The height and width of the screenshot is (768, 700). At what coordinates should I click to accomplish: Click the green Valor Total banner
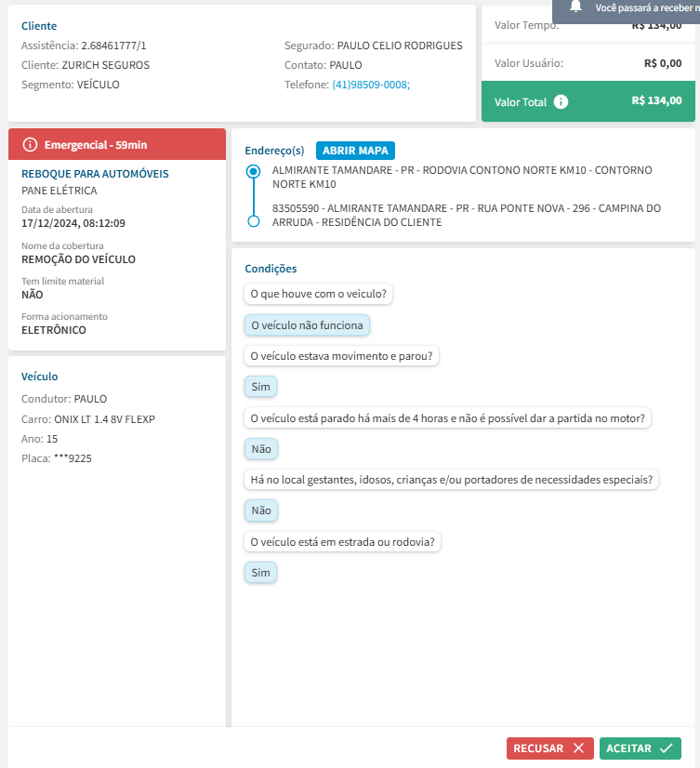pos(588,101)
